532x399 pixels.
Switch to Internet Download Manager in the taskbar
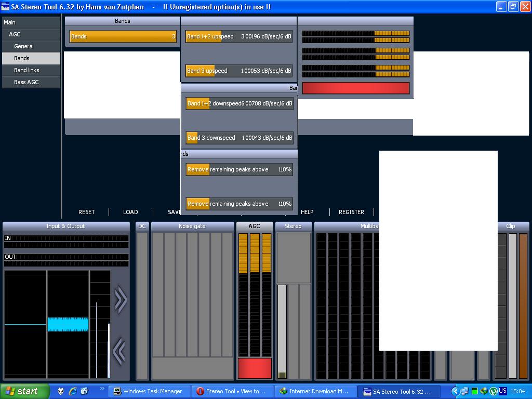click(315, 391)
